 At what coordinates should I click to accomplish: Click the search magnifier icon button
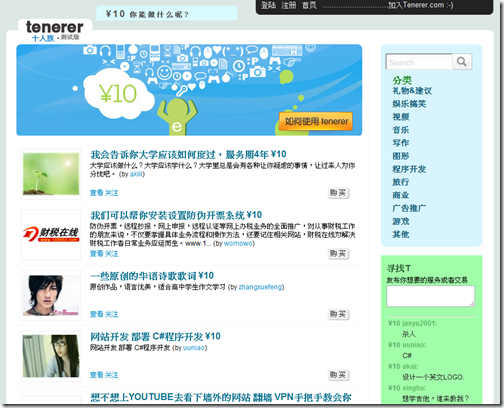(462, 62)
